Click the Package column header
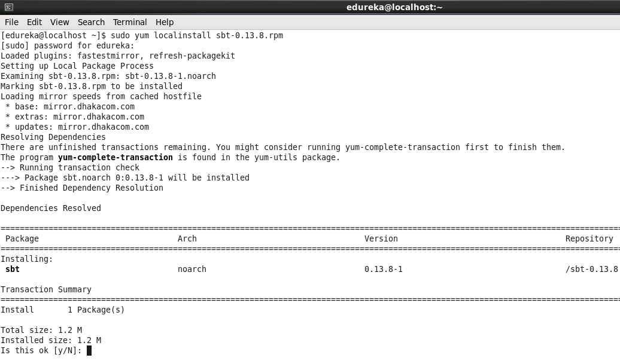This screenshot has height=364, width=620. (22, 238)
